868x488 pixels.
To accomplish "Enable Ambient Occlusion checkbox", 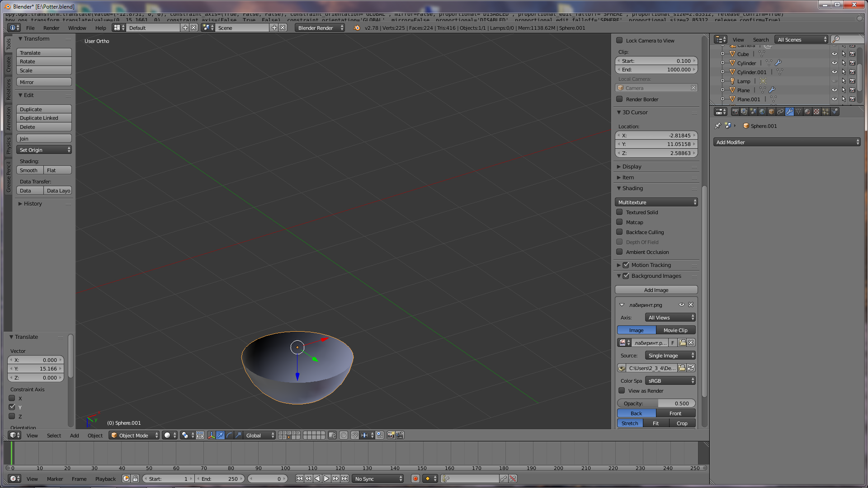I will [620, 252].
